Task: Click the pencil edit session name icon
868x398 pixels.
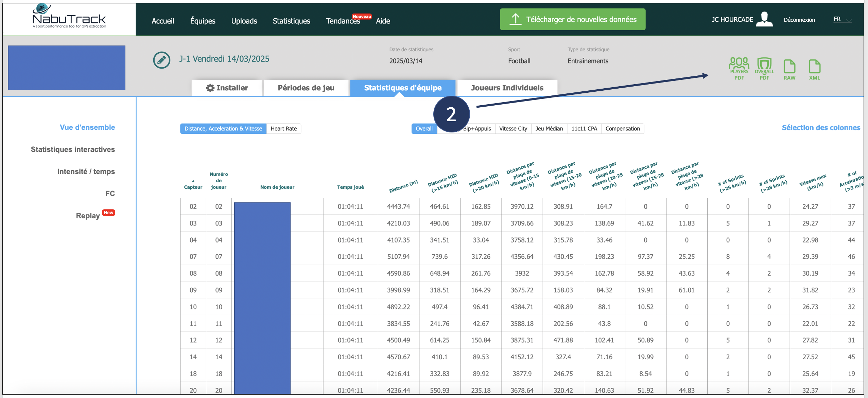Action: (161, 60)
